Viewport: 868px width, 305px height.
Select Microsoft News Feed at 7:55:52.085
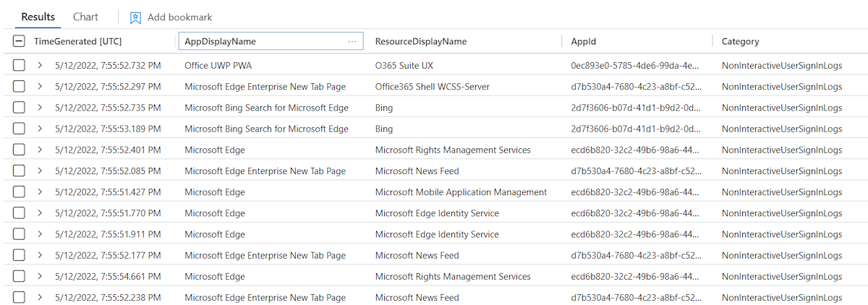coord(417,171)
